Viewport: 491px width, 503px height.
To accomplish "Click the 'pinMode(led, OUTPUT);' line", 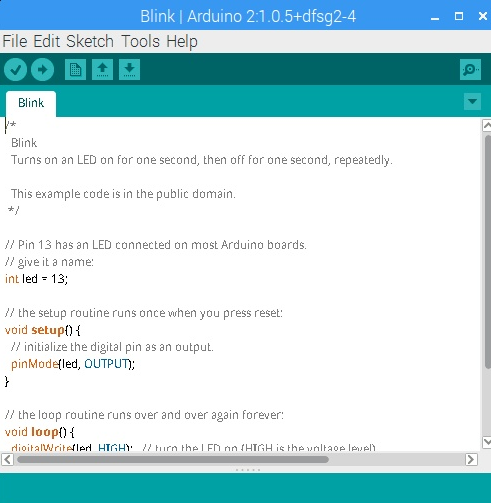I will click(x=73, y=364).
